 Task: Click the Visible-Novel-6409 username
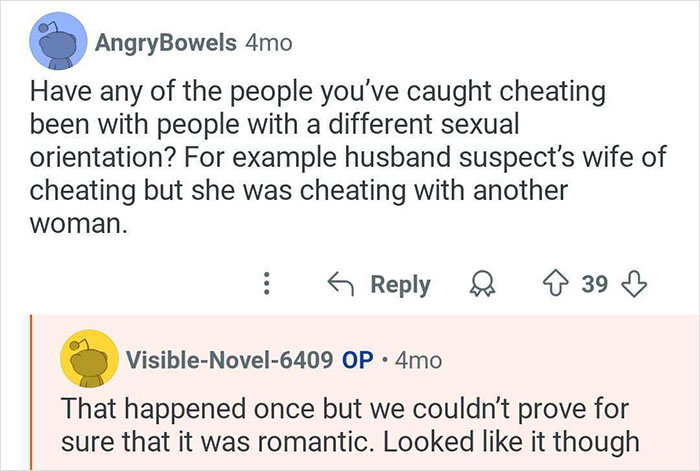coord(227,360)
